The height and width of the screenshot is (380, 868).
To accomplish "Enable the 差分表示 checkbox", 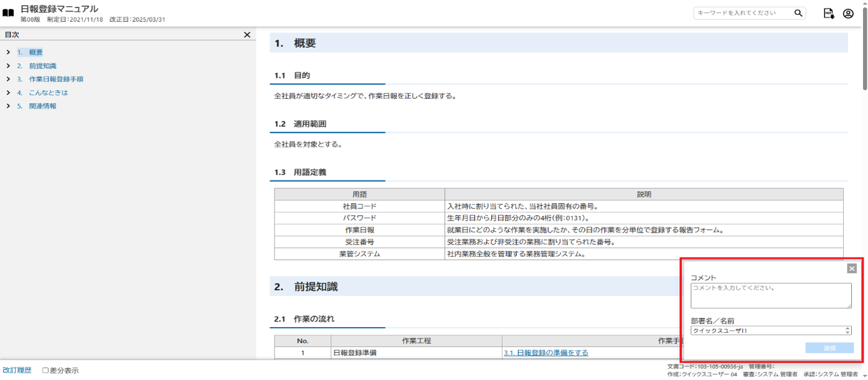I will pyautogui.click(x=45, y=371).
